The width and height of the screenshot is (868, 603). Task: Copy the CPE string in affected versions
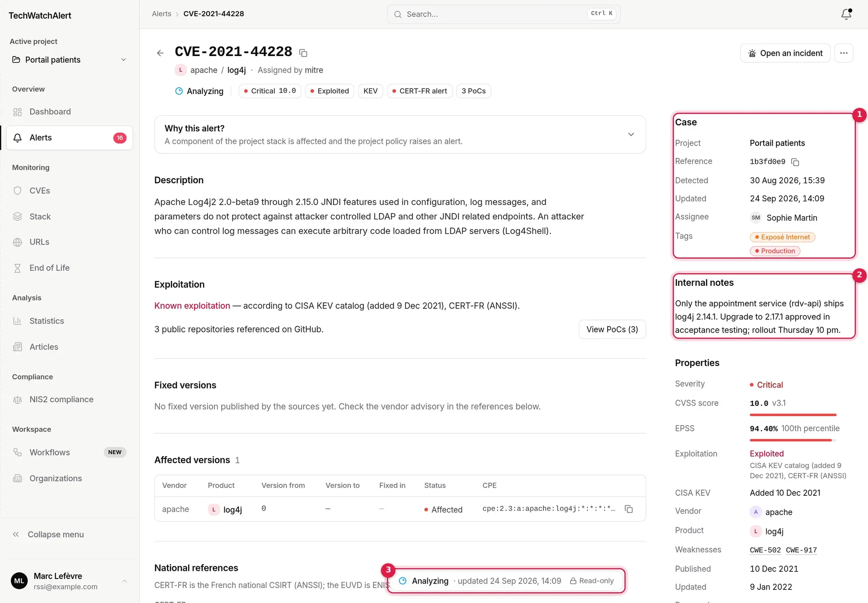pos(628,509)
